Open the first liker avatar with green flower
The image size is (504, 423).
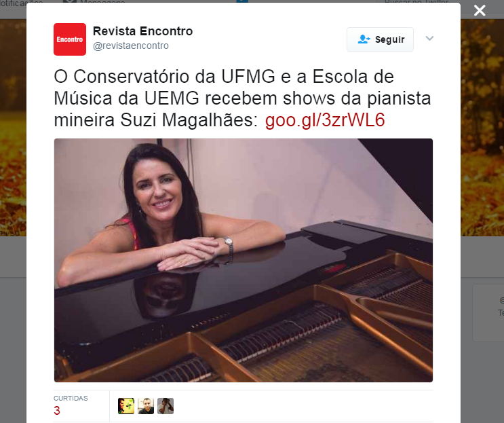(126, 406)
